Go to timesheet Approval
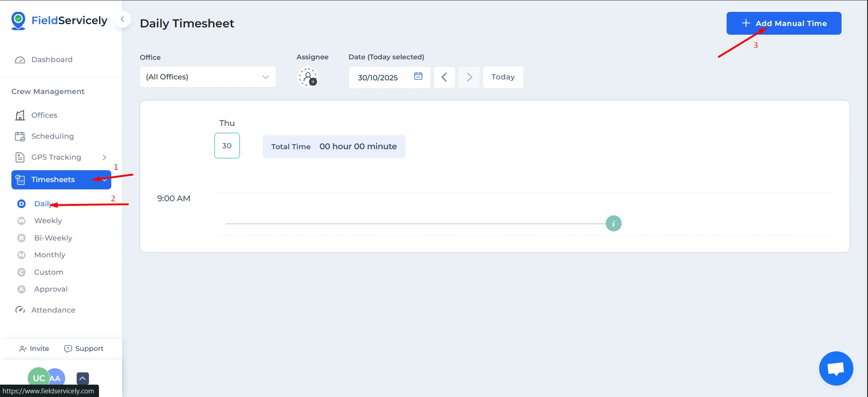This screenshot has width=868, height=397. click(51, 289)
